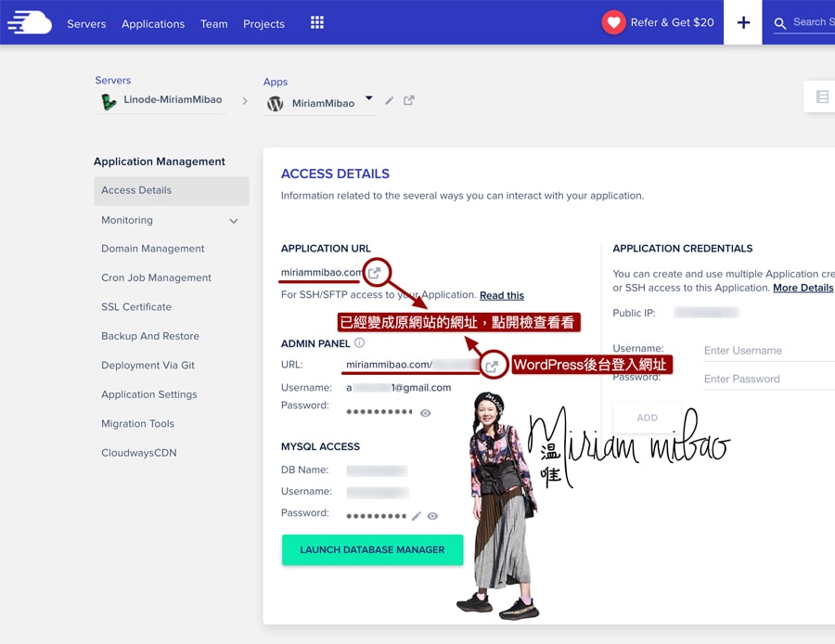Click the ADD credentials button
Image resolution: width=835 pixels, height=644 pixels.
click(x=647, y=418)
